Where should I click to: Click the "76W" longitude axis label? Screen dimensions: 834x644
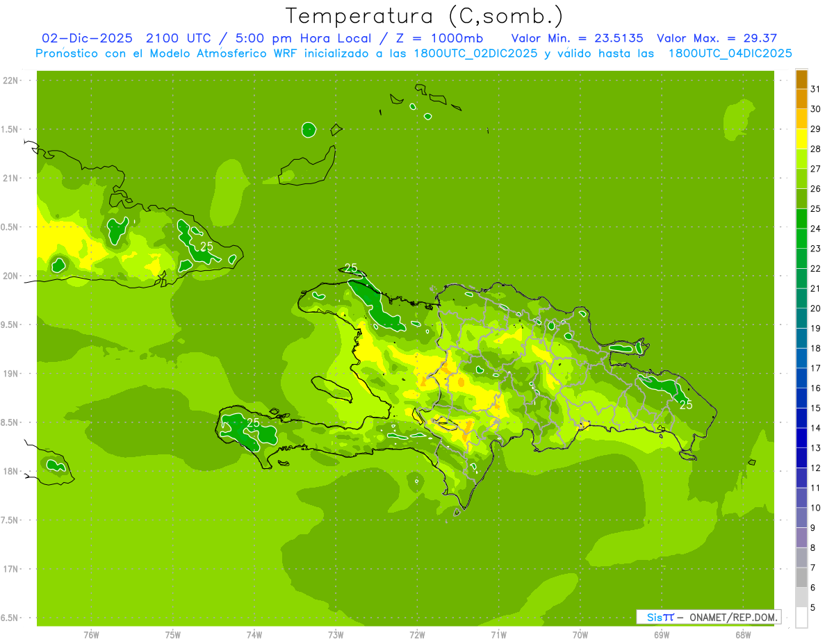tap(91, 635)
